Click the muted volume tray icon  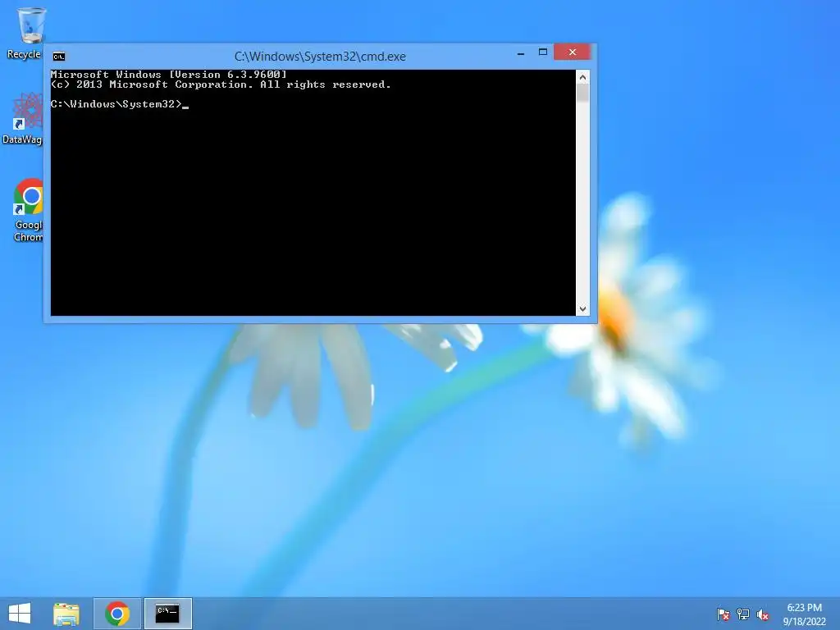[x=763, y=614]
